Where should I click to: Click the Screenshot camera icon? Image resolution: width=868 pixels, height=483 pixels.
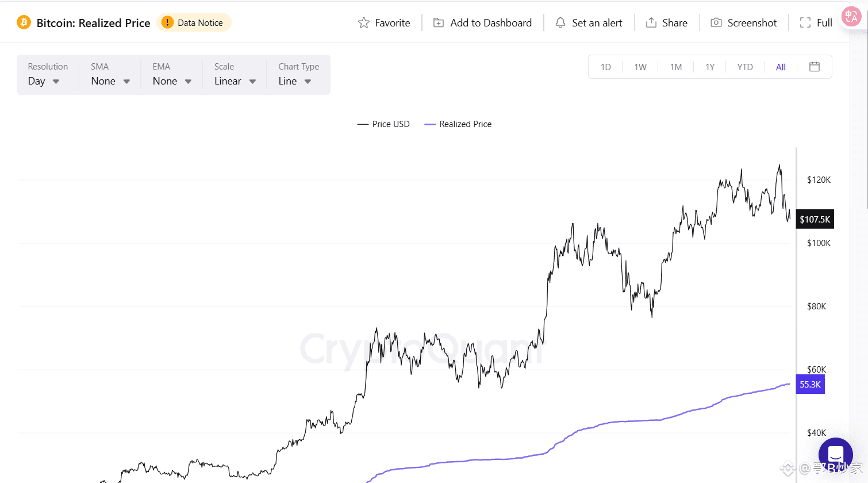pos(716,23)
